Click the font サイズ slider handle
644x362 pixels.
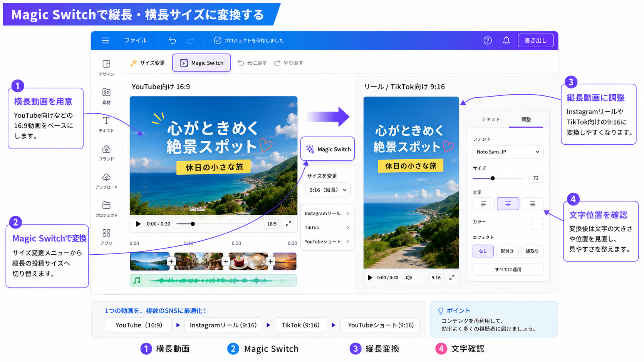[493, 178]
